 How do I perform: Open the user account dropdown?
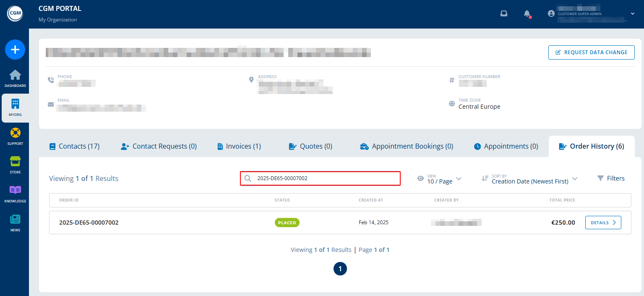[x=632, y=13]
